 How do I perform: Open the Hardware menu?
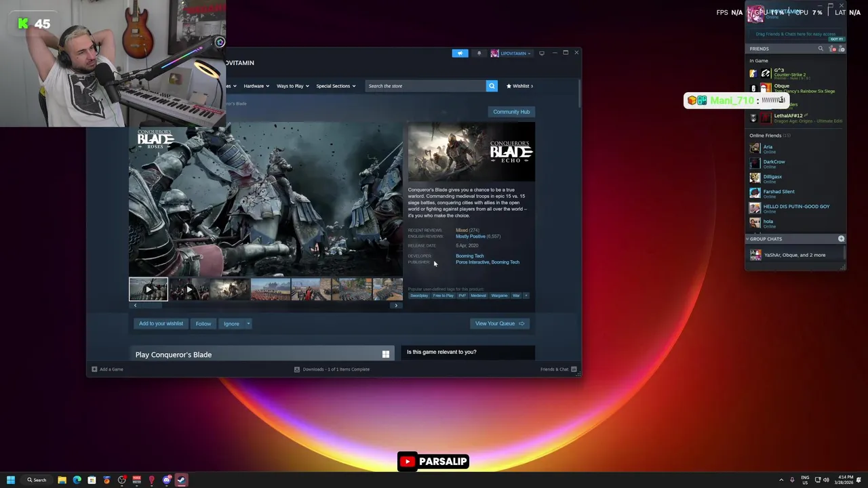point(256,86)
